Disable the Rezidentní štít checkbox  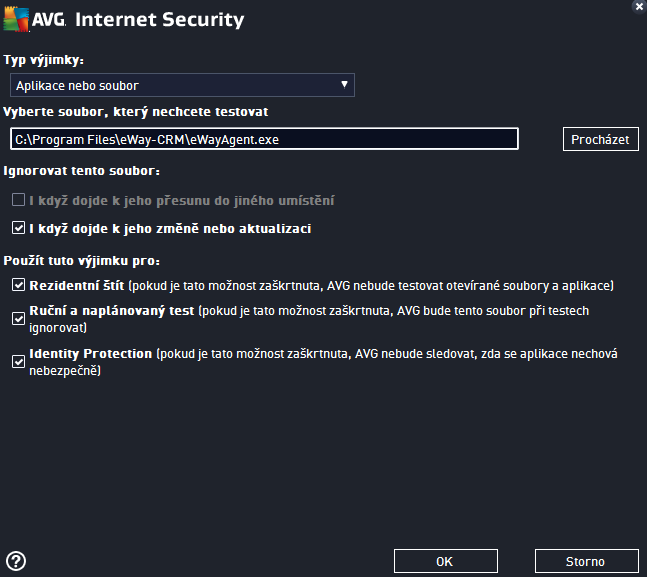(x=18, y=285)
